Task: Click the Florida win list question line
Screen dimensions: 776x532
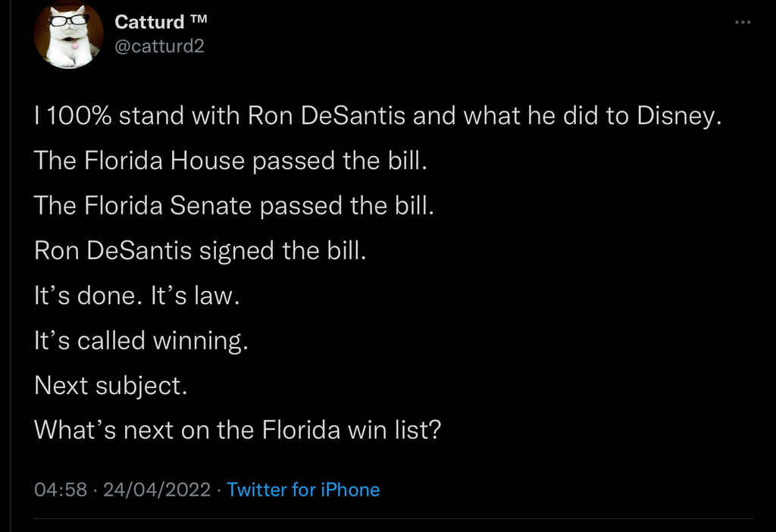Action: click(x=238, y=430)
